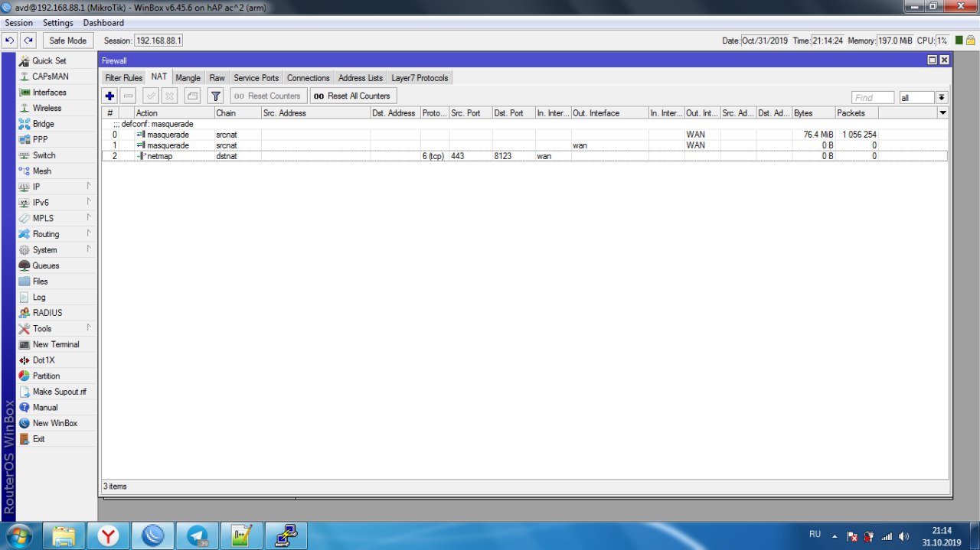Viewport: 980px width, 550px height.
Task: Open Yandex browser from the taskbar
Action: (x=108, y=535)
